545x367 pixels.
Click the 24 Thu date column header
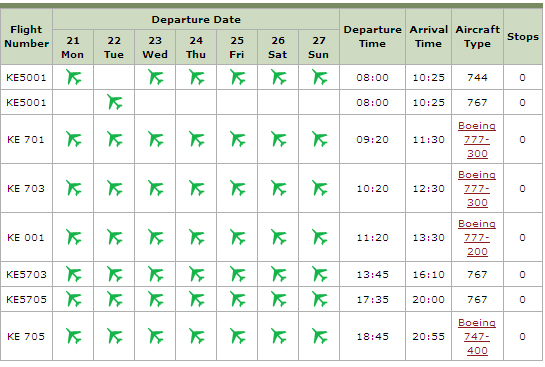click(x=196, y=47)
